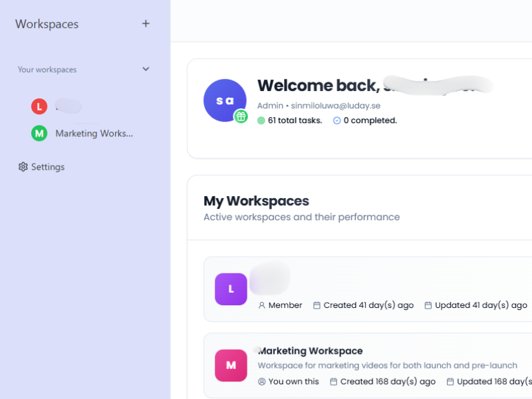Click the blue completed checkmark icon
The image size is (532, 399).
[336, 120]
